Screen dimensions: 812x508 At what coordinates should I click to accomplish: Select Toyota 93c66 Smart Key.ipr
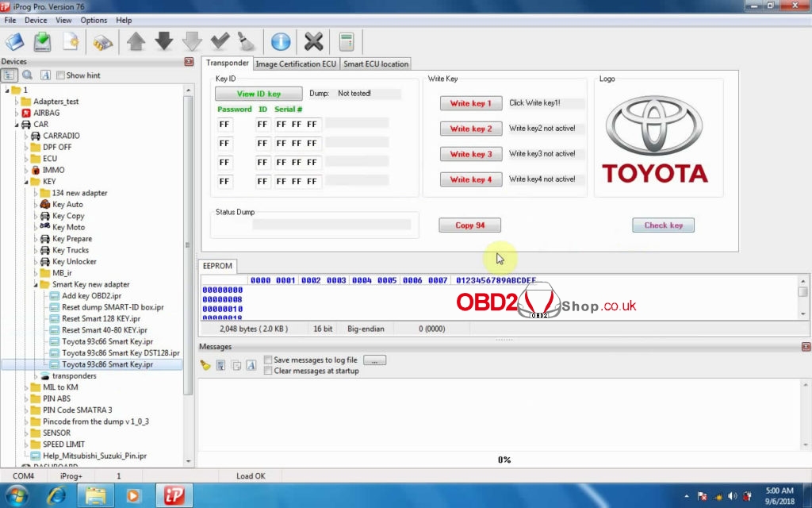pyautogui.click(x=108, y=341)
